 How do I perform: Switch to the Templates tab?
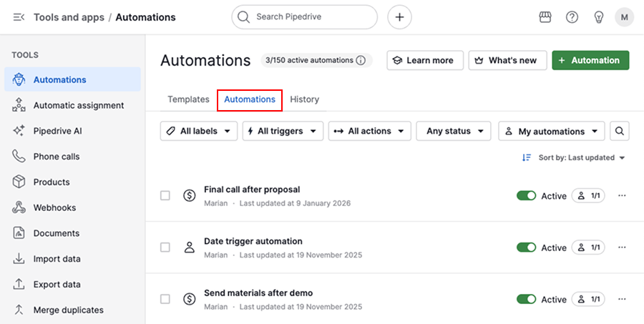pos(188,99)
